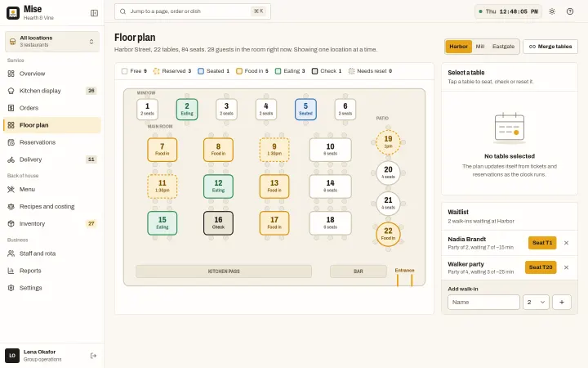Viewport: 588px width, 368px height.
Task: Toggle the light/dark theme sun icon
Action: click(x=552, y=11)
